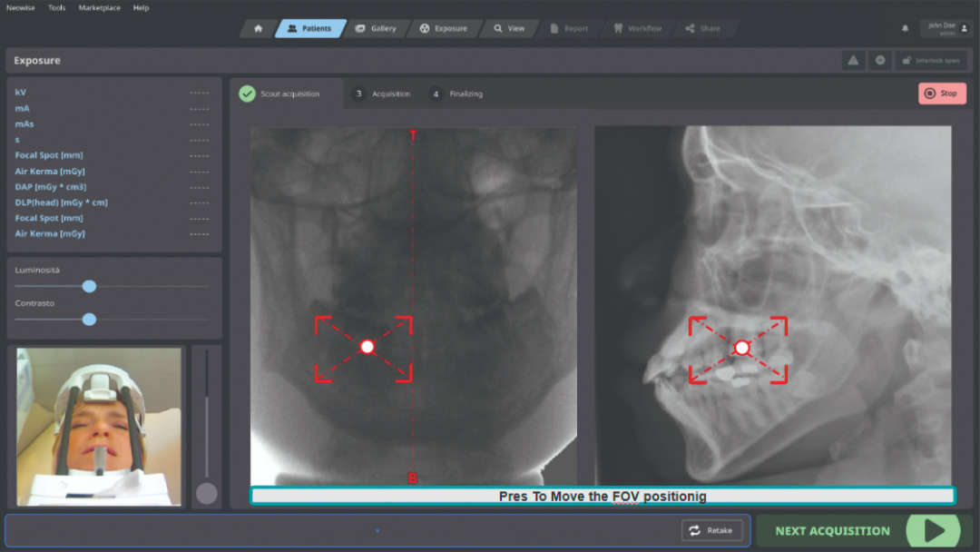The height and width of the screenshot is (552, 980).
Task: Click the circular settings icon beside the warning triangle
Action: (x=878, y=59)
